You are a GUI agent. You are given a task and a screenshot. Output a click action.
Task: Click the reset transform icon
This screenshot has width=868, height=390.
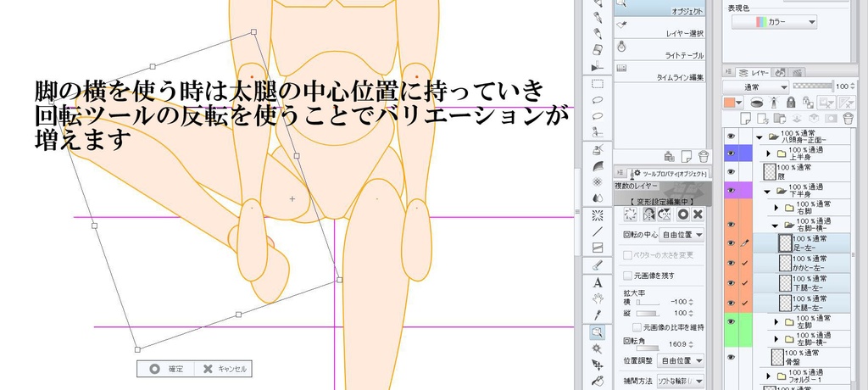click(x=630, y=214)
